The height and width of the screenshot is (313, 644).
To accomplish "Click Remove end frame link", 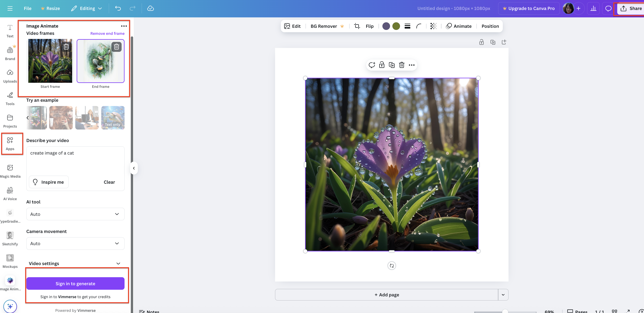I will coord(107,33).
